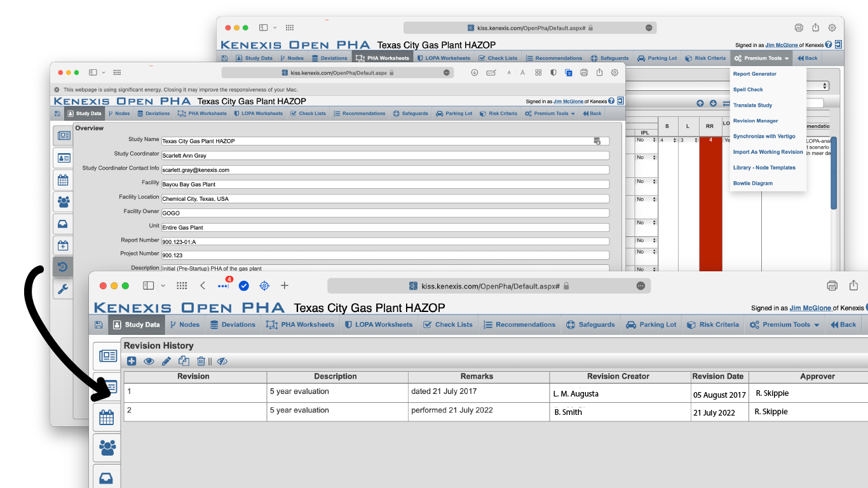Toggle sidebar button in back browser window

point(264,28)
